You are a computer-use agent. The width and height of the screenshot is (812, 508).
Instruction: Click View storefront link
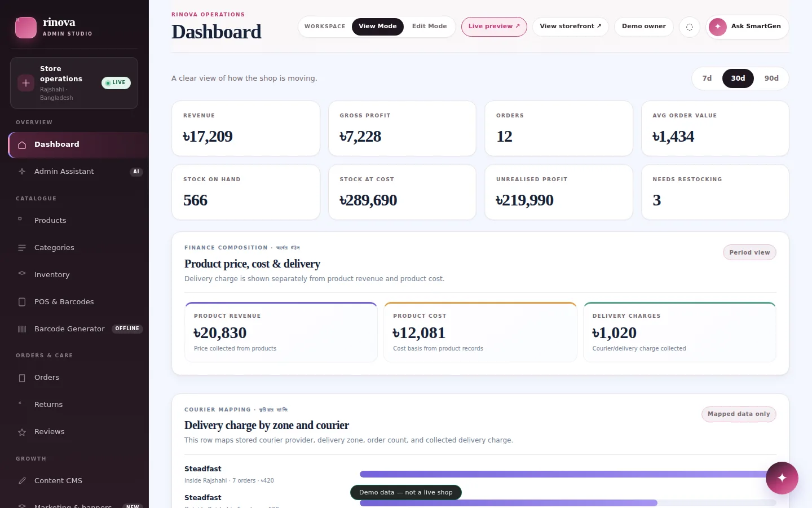570,27
